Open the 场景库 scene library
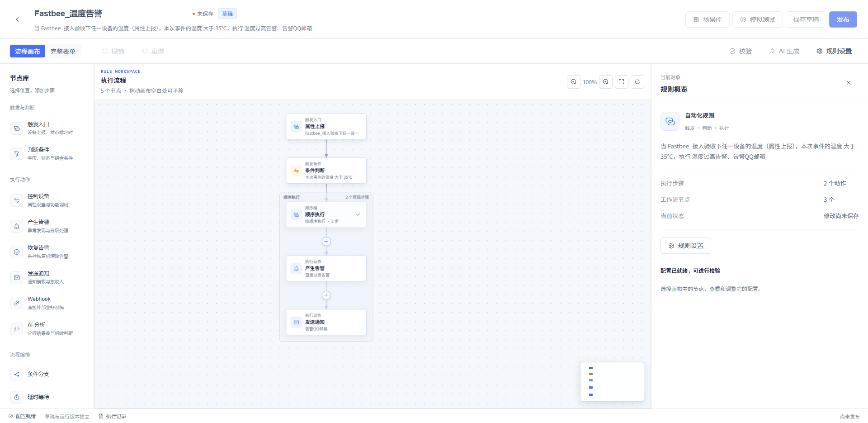This screenshot has height=423, width=868. (707, 19)
